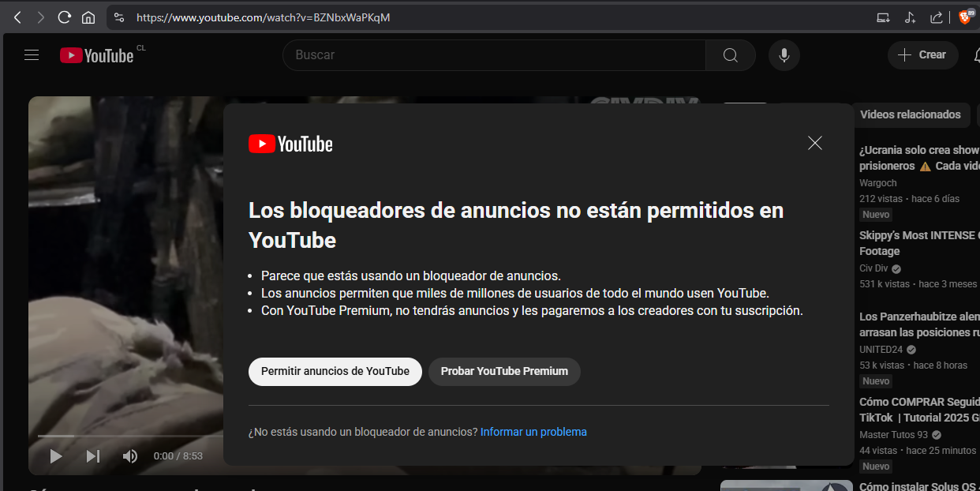Click the 531 k vistas text
Screen dimensions: 980x491
885,284
